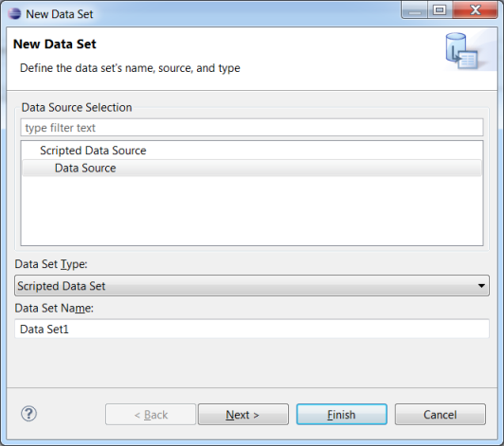Focus the 'type filter text' field

click(x=252, y=128)
